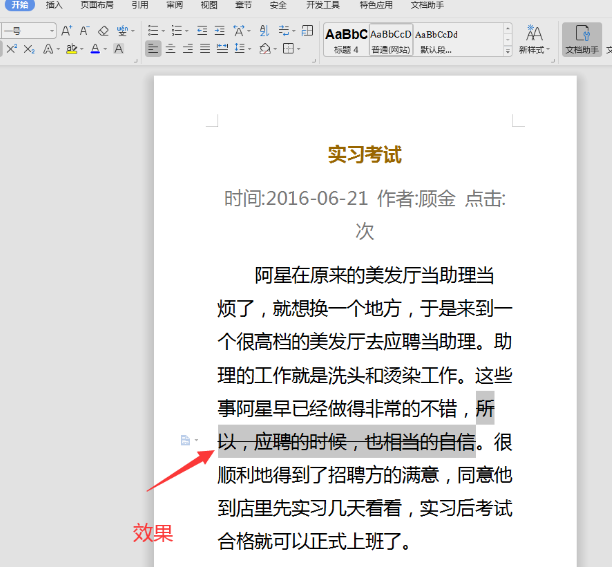The height and width of the screenshot is (567, 612).
Task: Click the numbered list icon
Action: tap(177, 30)
